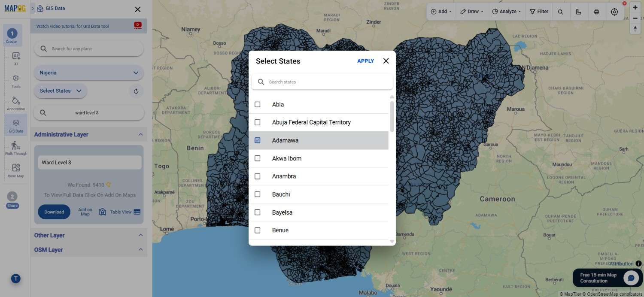Screen dimensions: 644x297
Task: Select the Akwa Ibom checkbox
Action: (258, 158)
